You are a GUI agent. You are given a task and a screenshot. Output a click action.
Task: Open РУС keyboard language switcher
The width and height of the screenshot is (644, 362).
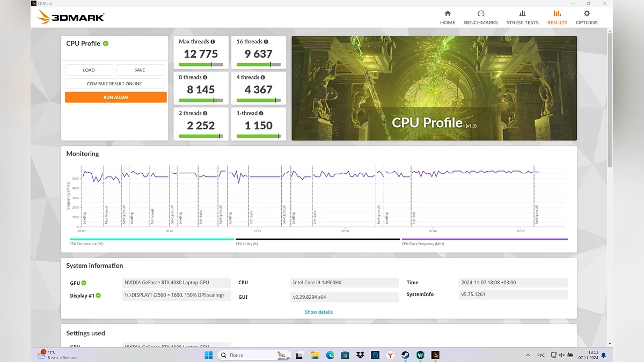click(x=541, y=355)
